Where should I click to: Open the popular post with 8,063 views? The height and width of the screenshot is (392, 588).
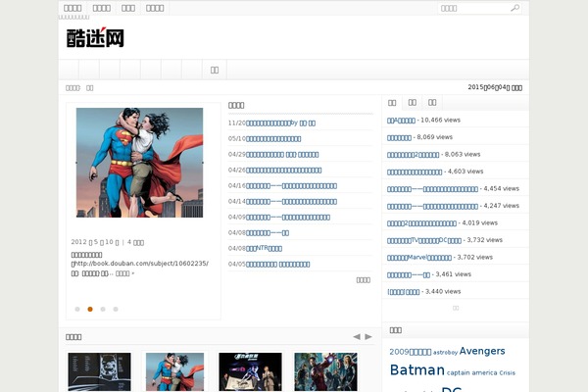click(x=413, y=155)
